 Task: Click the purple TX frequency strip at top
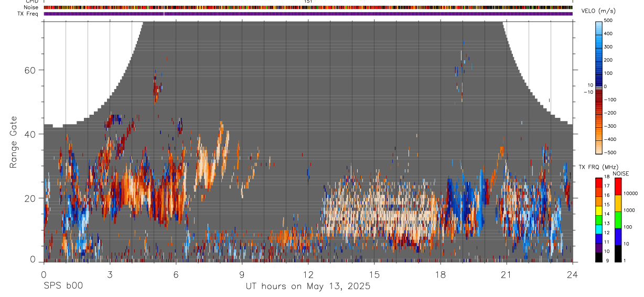click(308, 14)
